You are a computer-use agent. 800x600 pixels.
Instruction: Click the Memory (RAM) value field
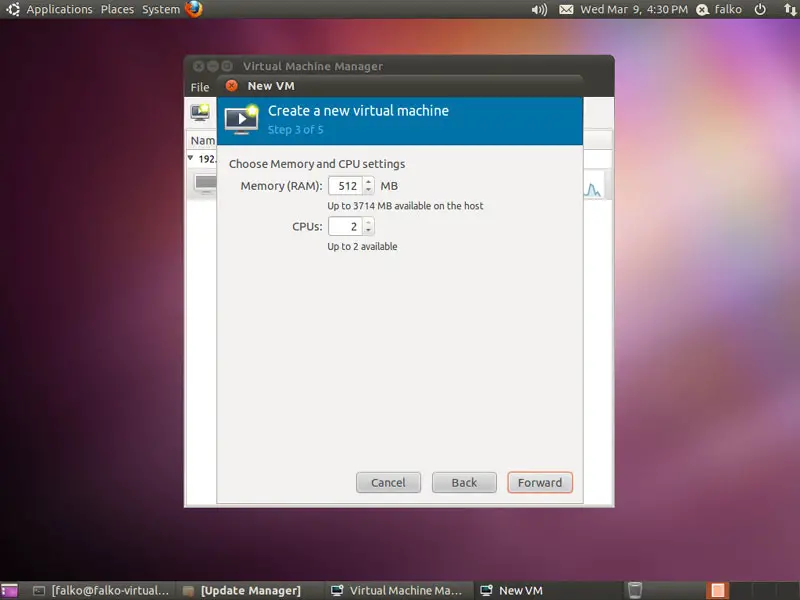pos(345,186)
